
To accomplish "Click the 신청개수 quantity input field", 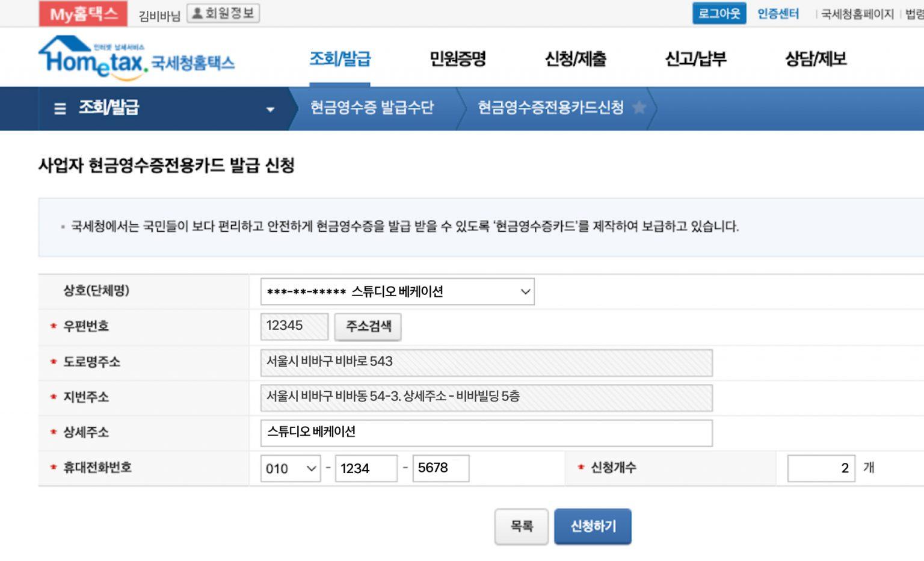I will 821,468.
